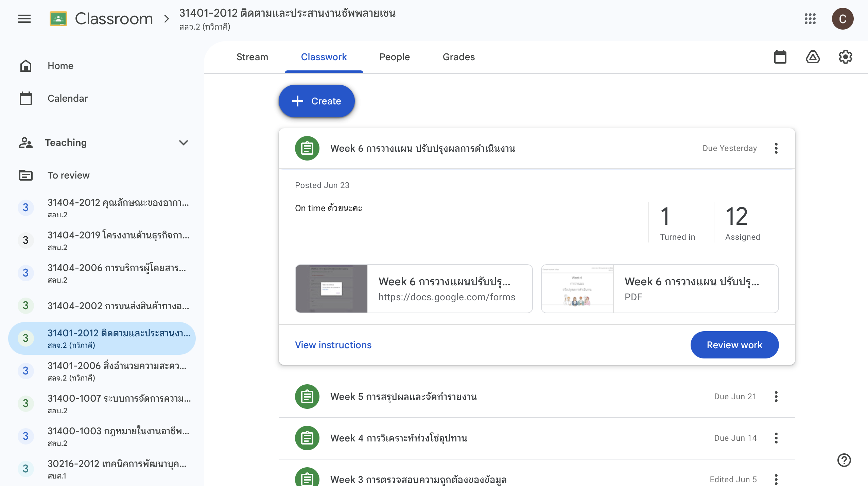The height and width of the screenshot is (486, 868).
Task: Click Review work button
Action: (734, 345)
